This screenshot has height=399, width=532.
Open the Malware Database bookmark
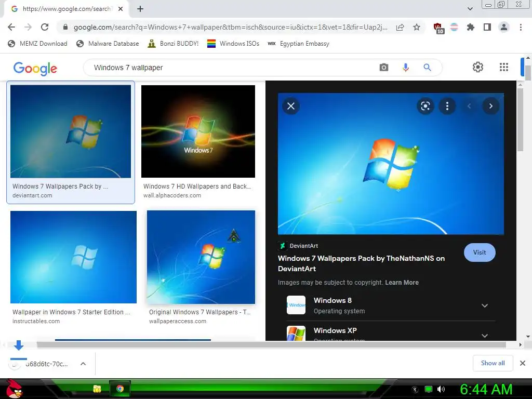[108, 44]
